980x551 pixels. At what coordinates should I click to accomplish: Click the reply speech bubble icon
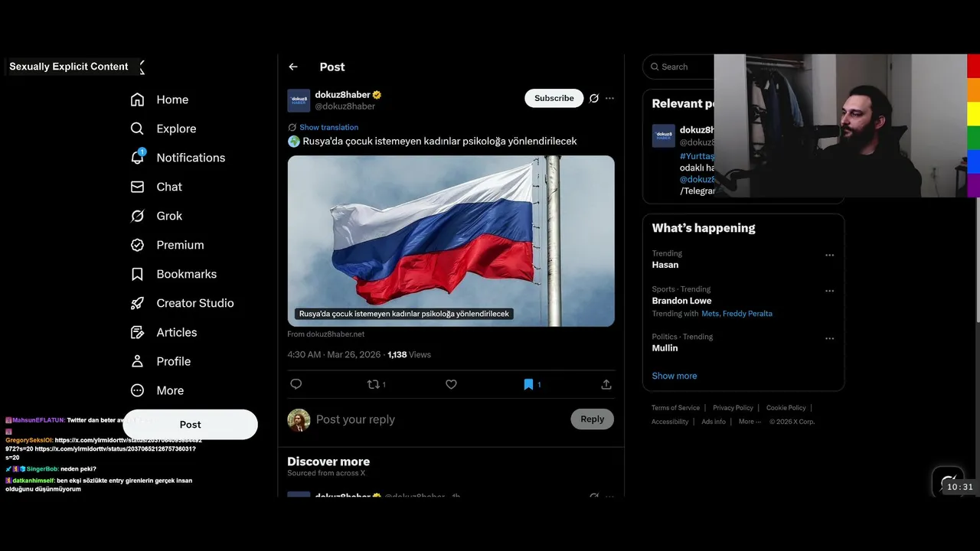point(296,384)
